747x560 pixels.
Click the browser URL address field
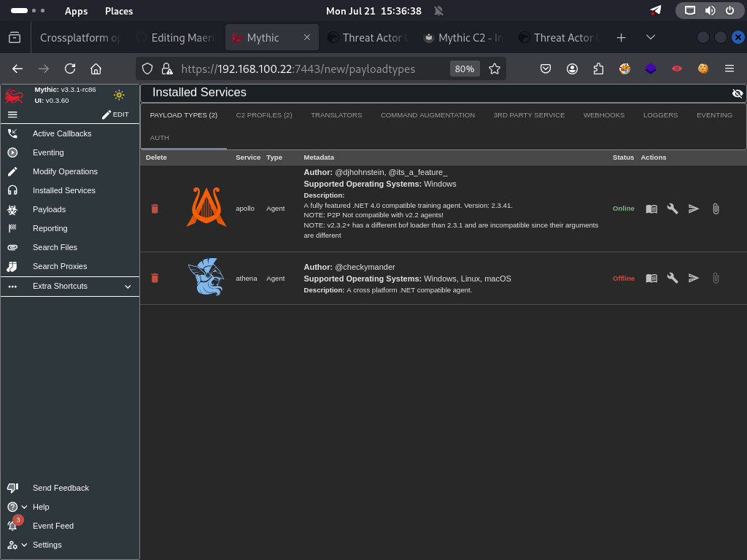pos(306,69)
